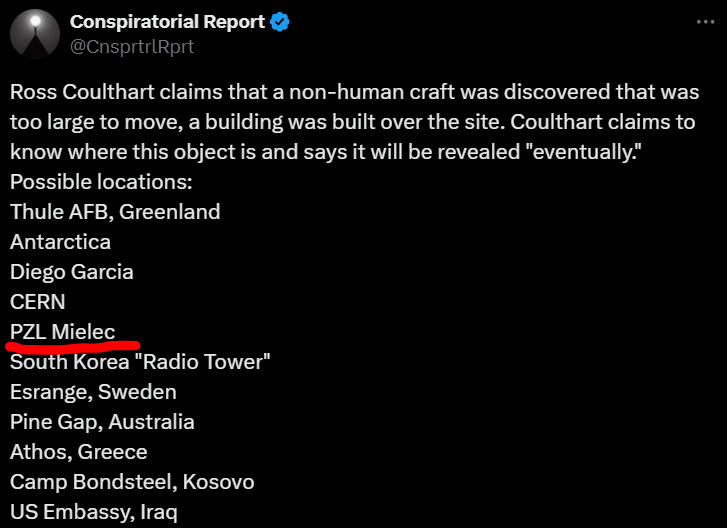Image resolution: width=727 pixels, height=528 pixels.
Task: Click the "Diego Garcia" line
Action: (x=72, y=272)
